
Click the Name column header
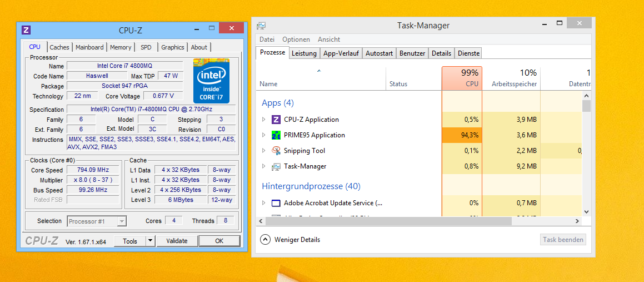(321, 78)
